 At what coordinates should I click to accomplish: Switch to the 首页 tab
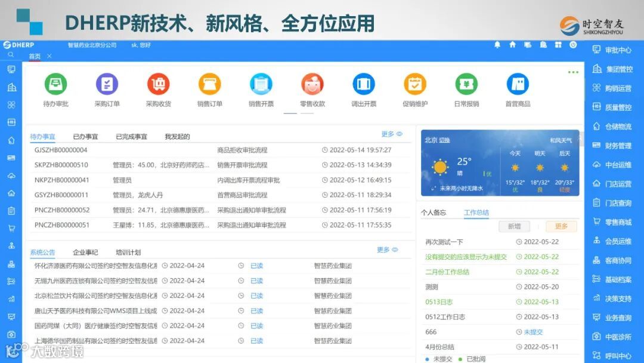(x=35, y=56)
